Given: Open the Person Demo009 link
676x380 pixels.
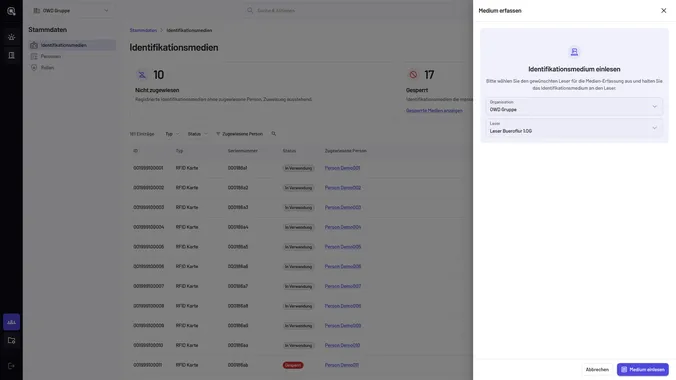Looking at the screenshot, I should coord(343,326).
